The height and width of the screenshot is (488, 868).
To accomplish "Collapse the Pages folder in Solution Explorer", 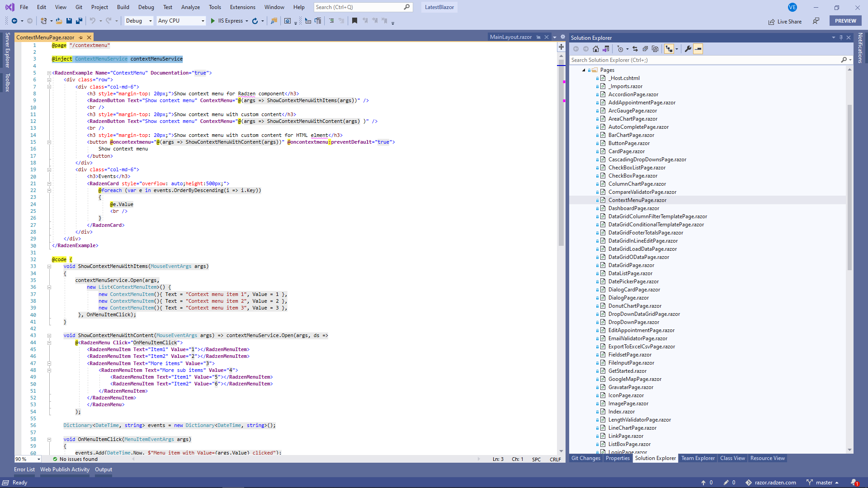I will pyautogui.click(x=584, y=70).
